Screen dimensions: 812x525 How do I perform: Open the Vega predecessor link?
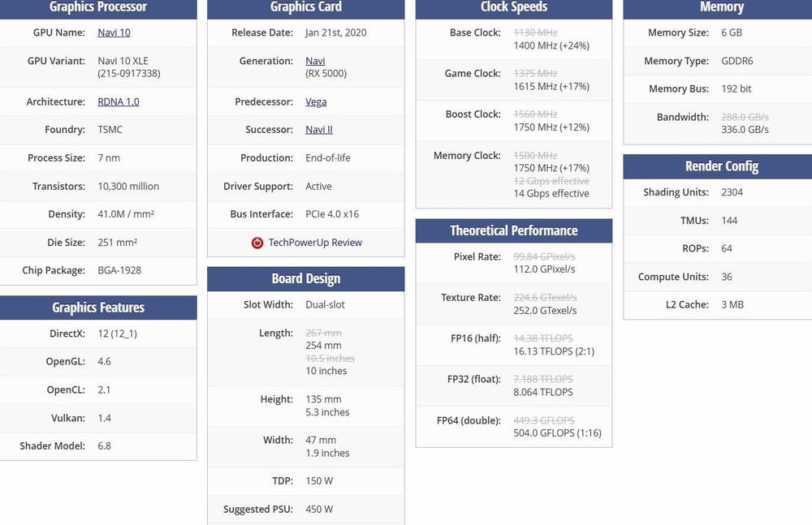[x=316, y=101]
